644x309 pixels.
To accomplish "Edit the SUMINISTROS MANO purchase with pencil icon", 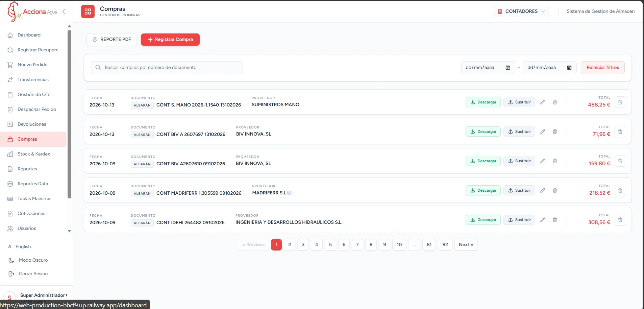I will tap(543, 102).
